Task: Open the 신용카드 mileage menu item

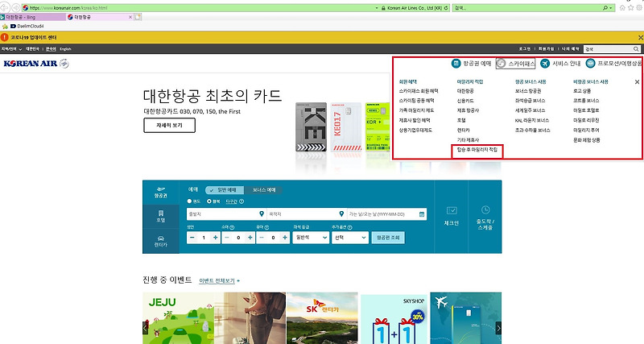Action: coord(465,101)
